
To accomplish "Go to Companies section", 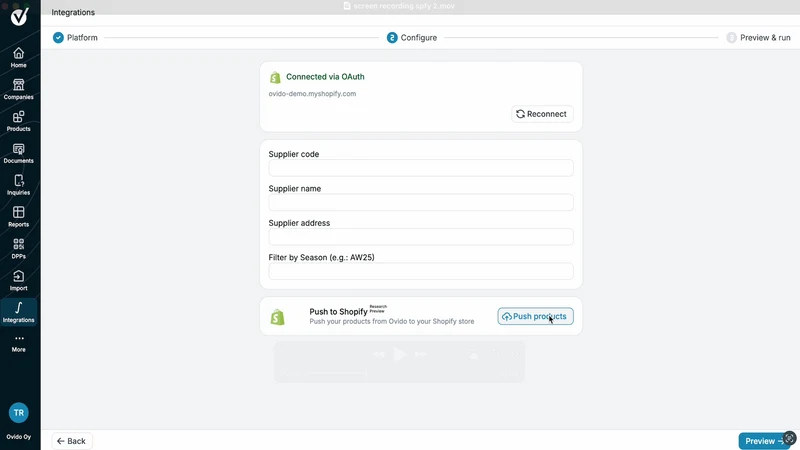I will pos(18,89).
